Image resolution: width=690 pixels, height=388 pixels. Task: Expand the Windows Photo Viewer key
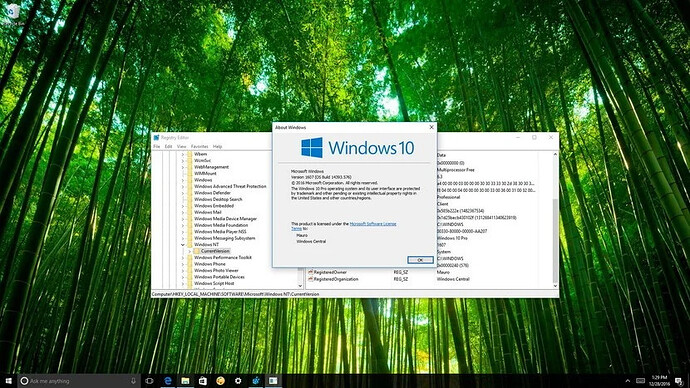point(183,271)
